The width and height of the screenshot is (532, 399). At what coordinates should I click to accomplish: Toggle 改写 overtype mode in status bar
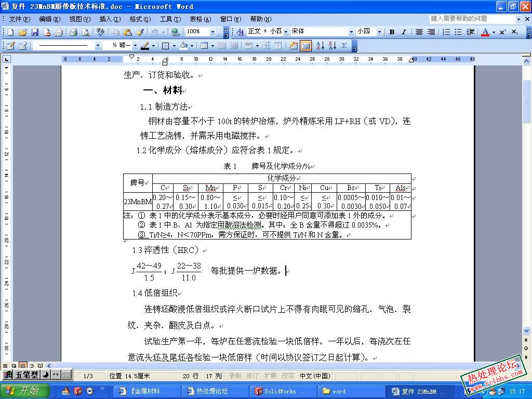click(288, 376)
